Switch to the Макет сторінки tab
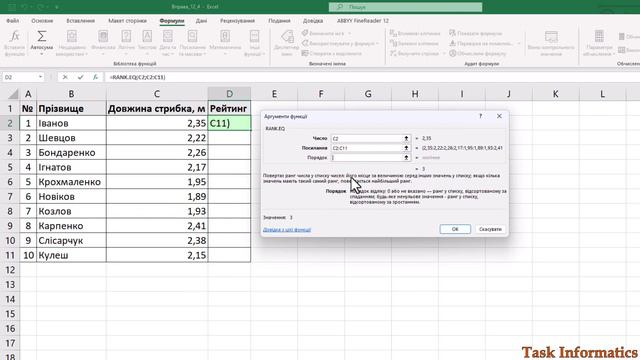 point(127,20)
